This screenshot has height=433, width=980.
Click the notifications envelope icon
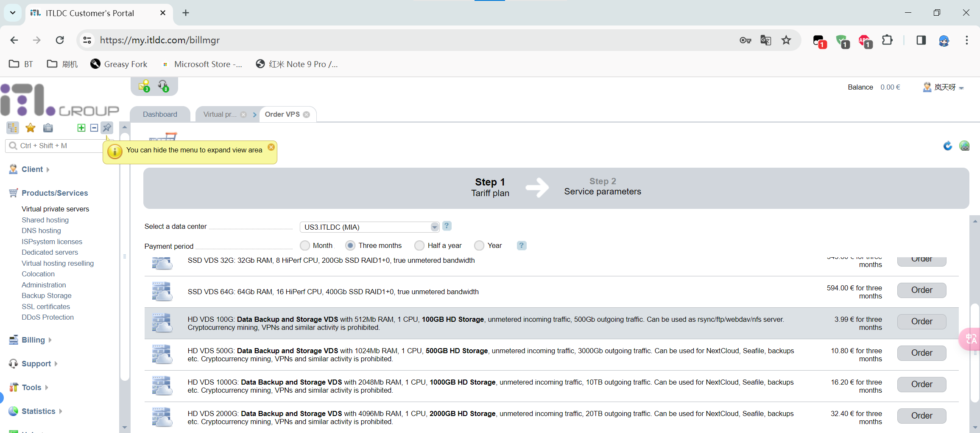144,86
